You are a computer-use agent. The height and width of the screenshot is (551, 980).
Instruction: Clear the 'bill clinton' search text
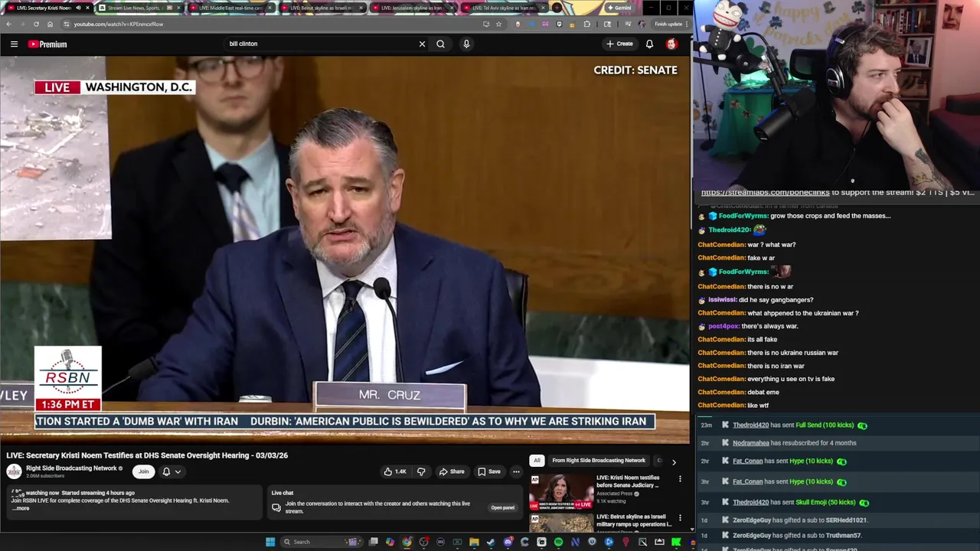[422, 44]
